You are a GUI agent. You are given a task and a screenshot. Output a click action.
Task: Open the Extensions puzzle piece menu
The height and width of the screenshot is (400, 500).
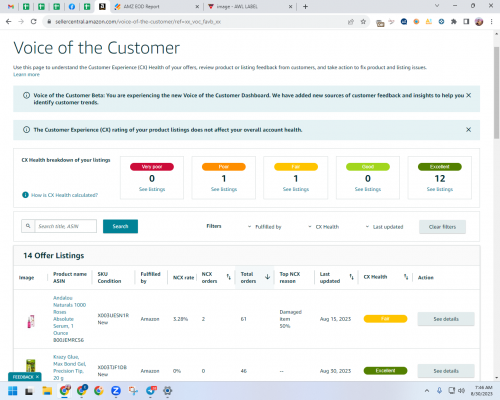pos(454,22)
